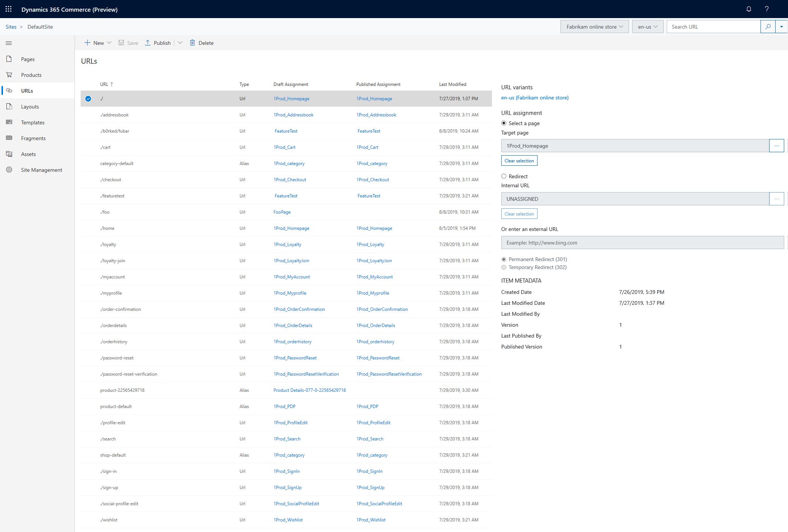Image resolution: width=788 pixels, height=532 pixels.
Task: Select the Redirect radio button
Action: pyautogui.click(x=504, y=176)
